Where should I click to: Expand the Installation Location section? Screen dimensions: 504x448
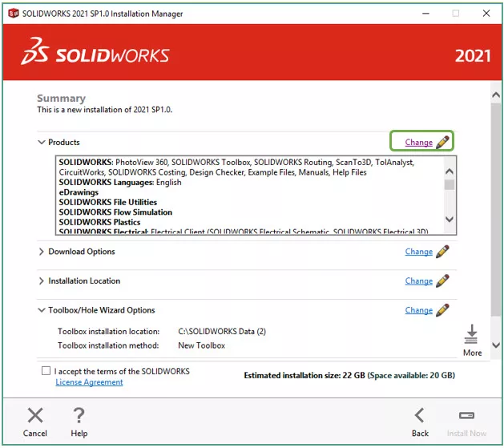(42, 281)
